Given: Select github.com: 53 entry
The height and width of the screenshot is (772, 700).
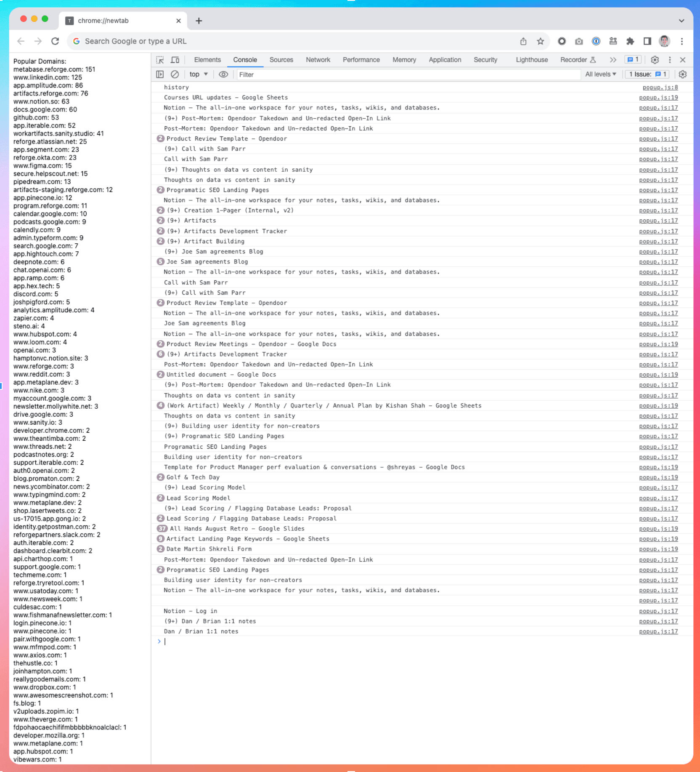Looking at the screenshot, I should coord(36,117).
